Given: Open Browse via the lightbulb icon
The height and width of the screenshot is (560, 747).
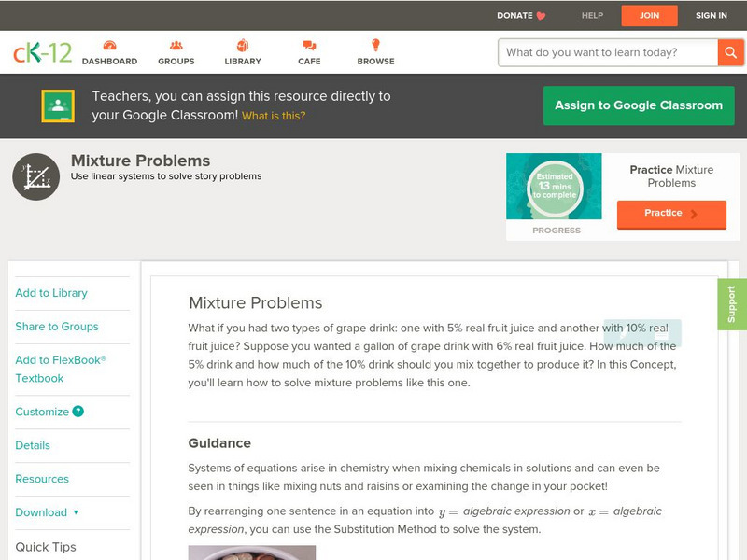Looking at the screenshot, I should click(374, 43).
